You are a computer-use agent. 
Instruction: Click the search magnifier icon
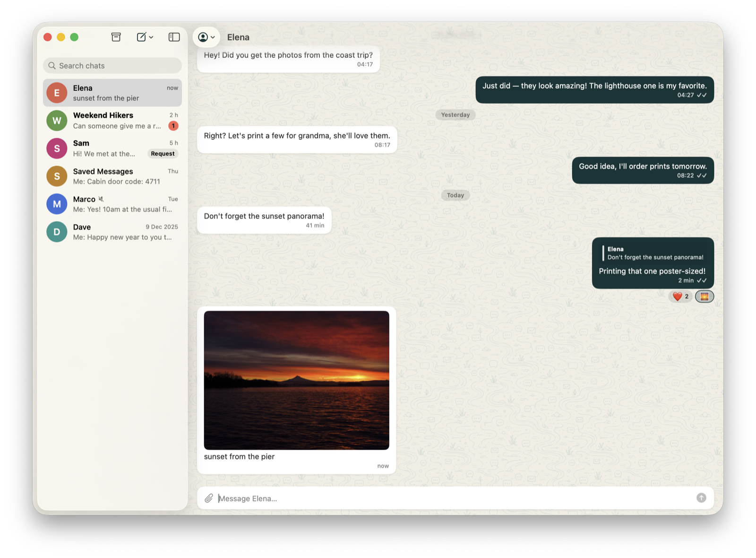tap(52, 66)
